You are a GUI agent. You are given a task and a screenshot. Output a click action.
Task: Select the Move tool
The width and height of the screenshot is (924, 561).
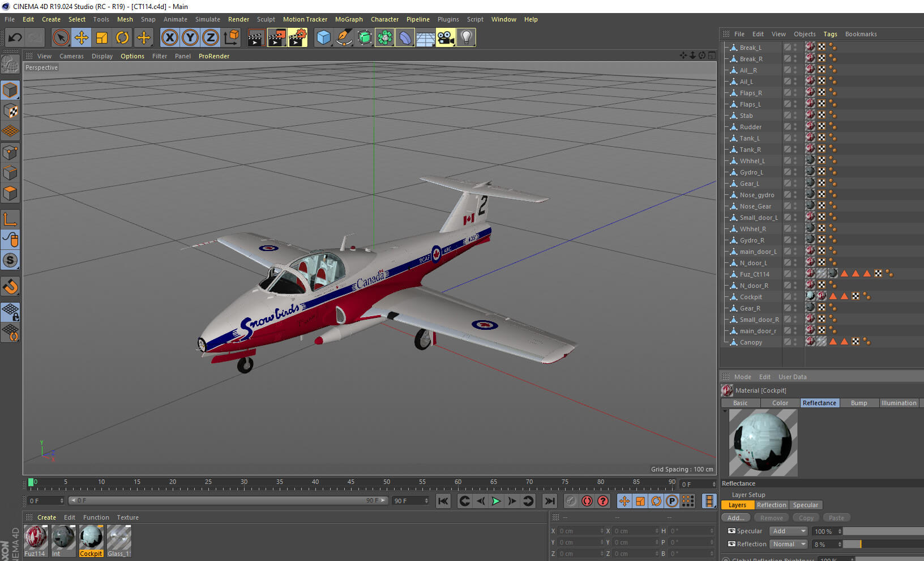click(x=82, y=38)
